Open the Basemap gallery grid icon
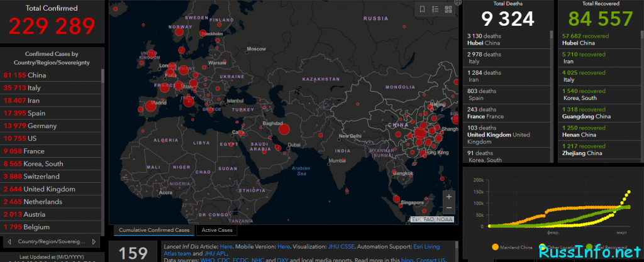This screenshot has height=262, width=644. (x=448, y=9)
